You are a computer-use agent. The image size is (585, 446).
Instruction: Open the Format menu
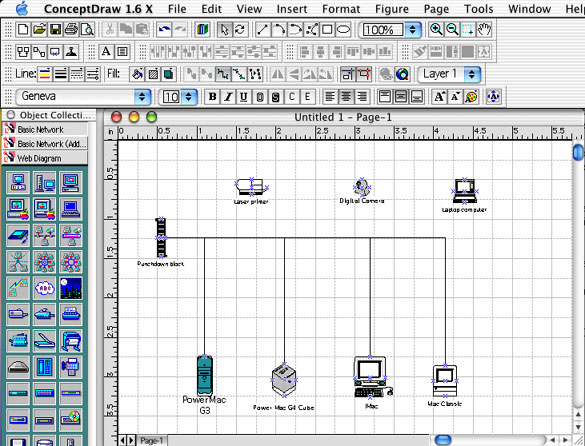[341, 9]
